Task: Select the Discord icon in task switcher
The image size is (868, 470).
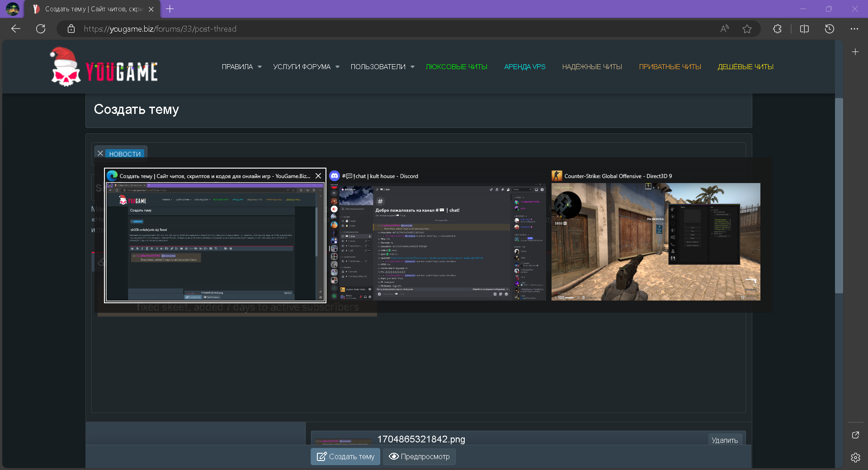Action: (335, 176)
